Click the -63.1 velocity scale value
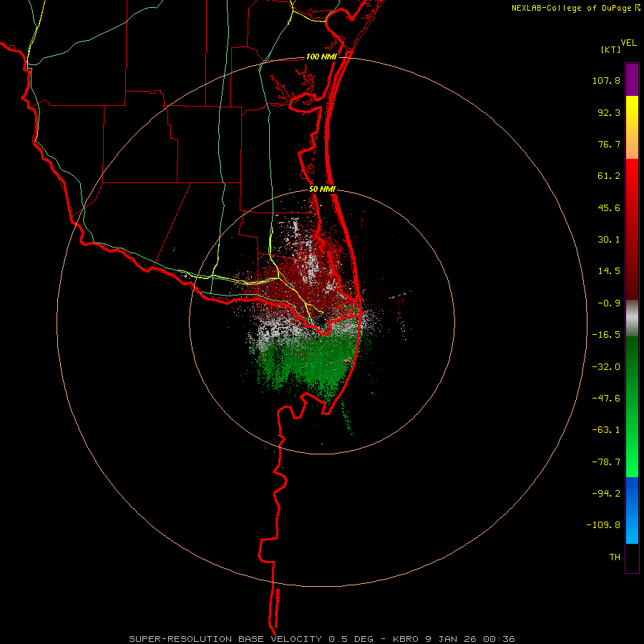Screen dimensions: 644x644 [606, 430]
